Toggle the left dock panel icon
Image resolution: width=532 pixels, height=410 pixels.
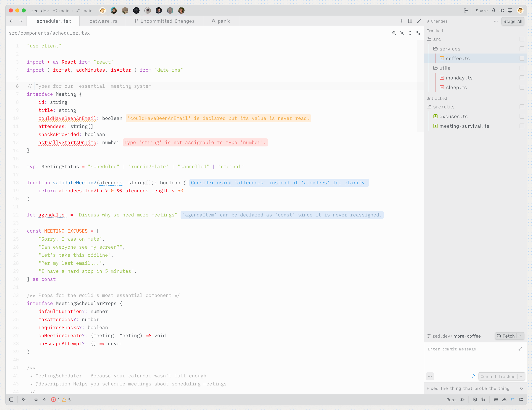click(11, 400)
